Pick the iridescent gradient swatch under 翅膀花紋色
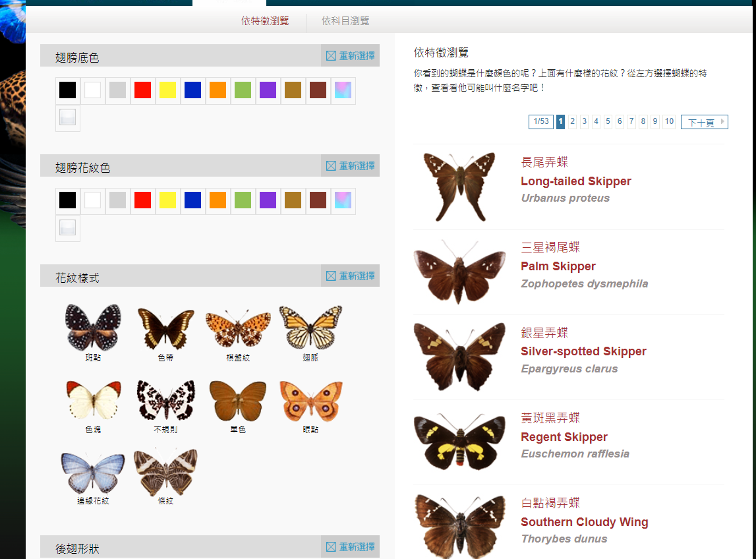 343,200
